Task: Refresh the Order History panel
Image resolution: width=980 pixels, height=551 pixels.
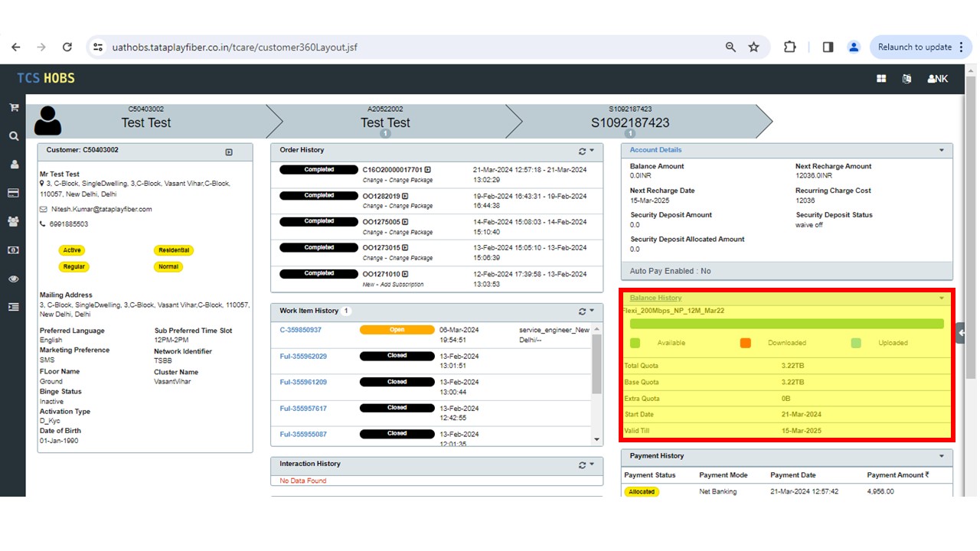Action: pyautogui.click(x=582, y=152)
